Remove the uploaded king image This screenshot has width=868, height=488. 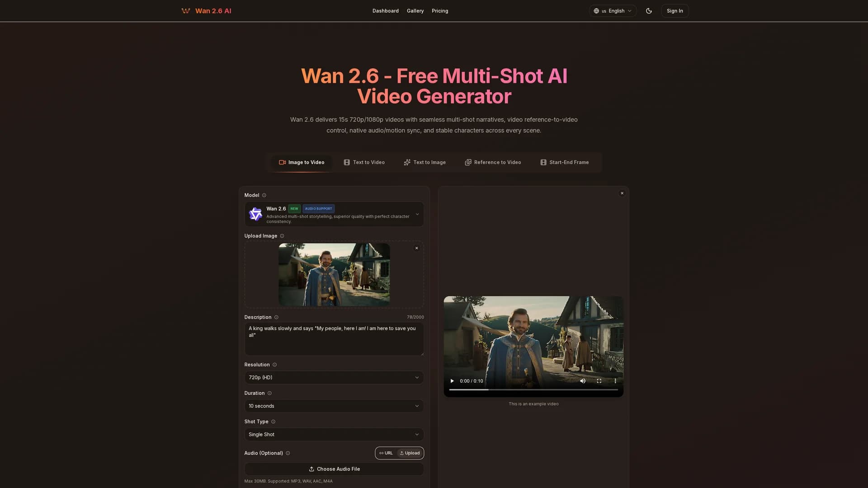pyautogui.click(x=416, y=248)
